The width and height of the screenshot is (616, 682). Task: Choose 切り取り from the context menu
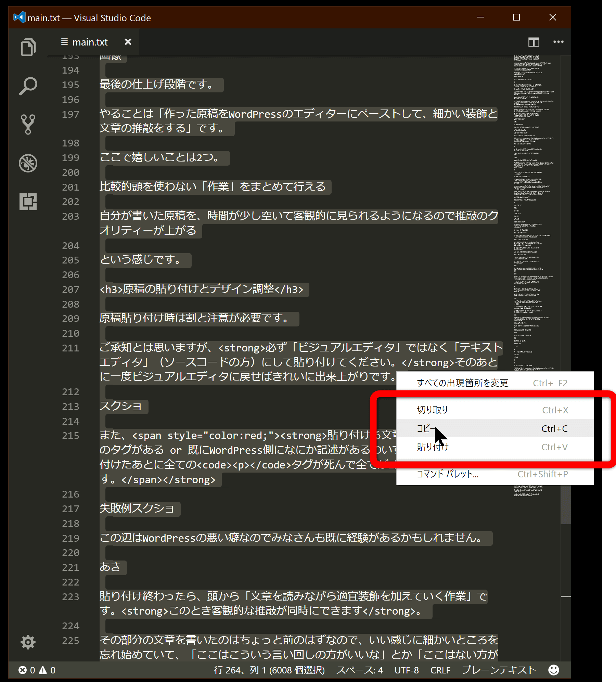tap(495, 410)
